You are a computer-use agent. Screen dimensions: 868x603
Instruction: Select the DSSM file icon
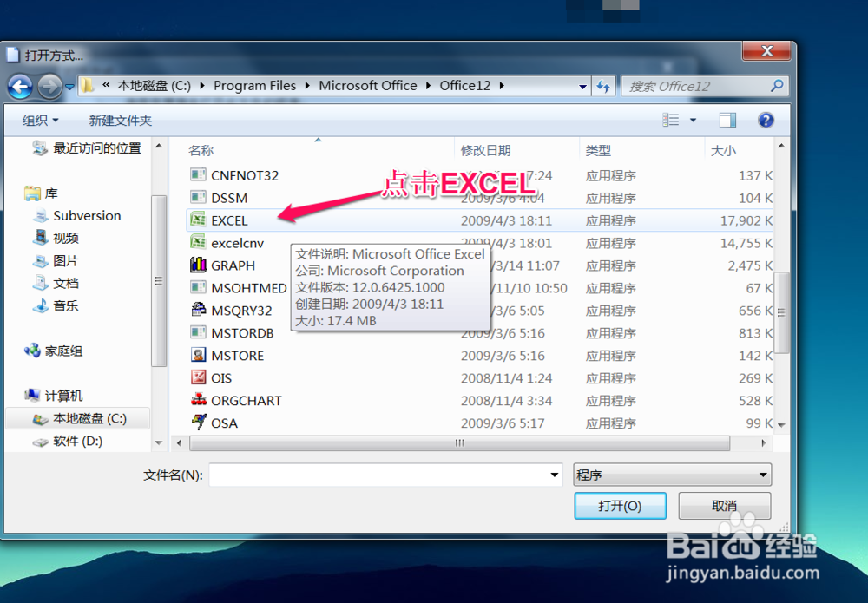click(x=198, y=197)
